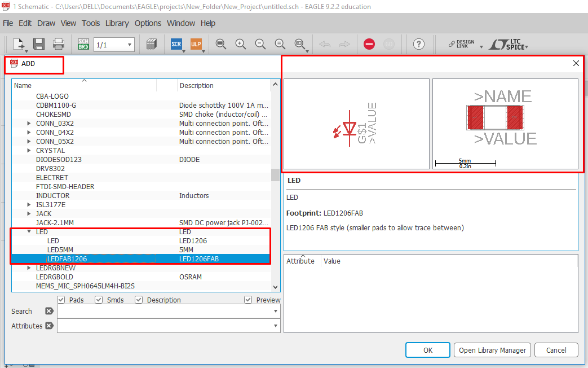Image resolution: width=588 pixels, height=368 pixels.
Task: Clear the Search field with X icon
Action: [49, 311]
